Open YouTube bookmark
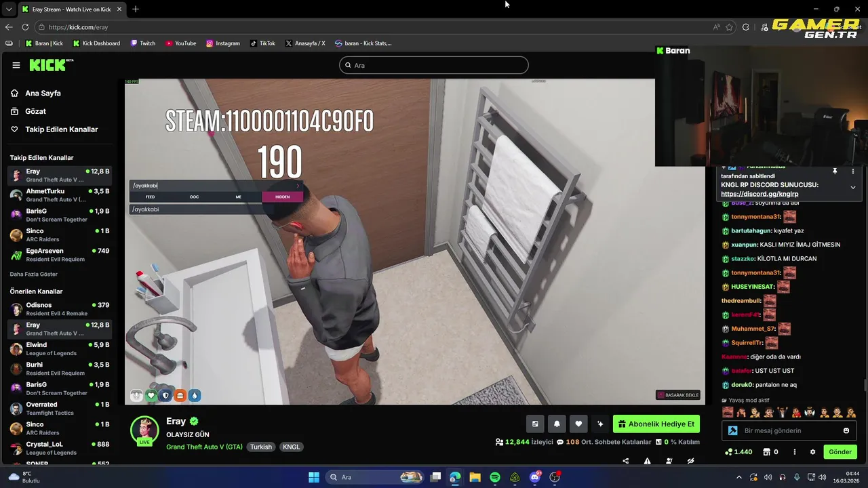This screenshot has width=868, height=488. [180, 43]
